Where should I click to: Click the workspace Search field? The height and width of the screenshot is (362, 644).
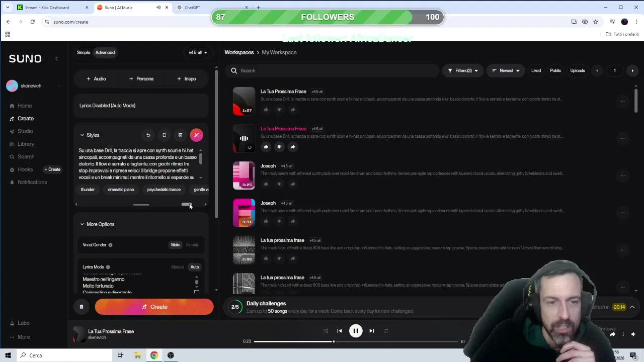coord(333,71)
